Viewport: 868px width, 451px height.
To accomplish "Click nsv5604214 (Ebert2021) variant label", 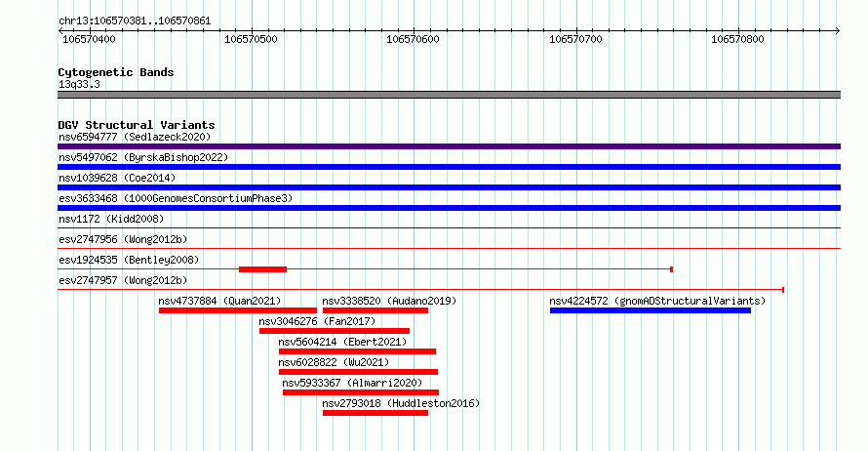I will tap(342, 342).
